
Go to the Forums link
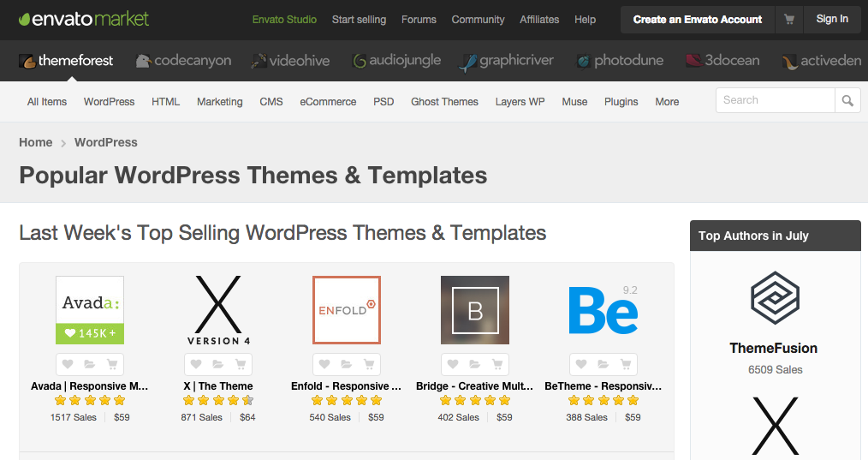coord(419,20)
